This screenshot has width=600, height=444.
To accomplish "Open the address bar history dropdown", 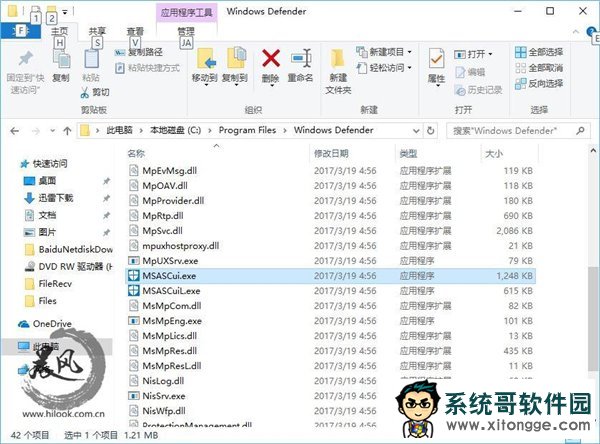I will 416,131.
